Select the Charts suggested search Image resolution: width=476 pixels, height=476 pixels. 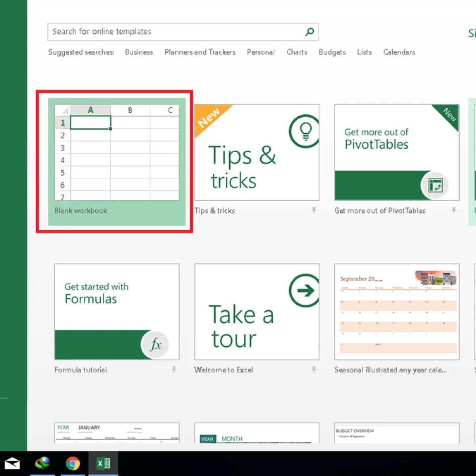297,52
